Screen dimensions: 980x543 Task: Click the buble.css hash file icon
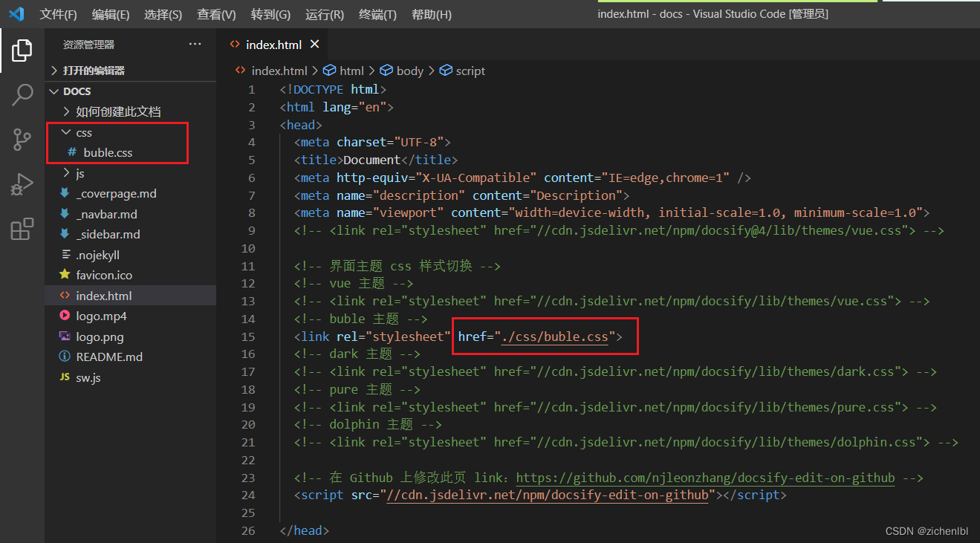72,152
